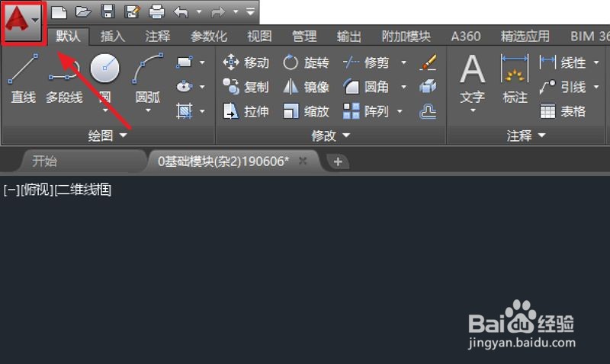Image resolution: width=610 pixels, height=364 pixels.
Task: Open the 线性 dimension dropdown arrow
Action: (596, 62)
